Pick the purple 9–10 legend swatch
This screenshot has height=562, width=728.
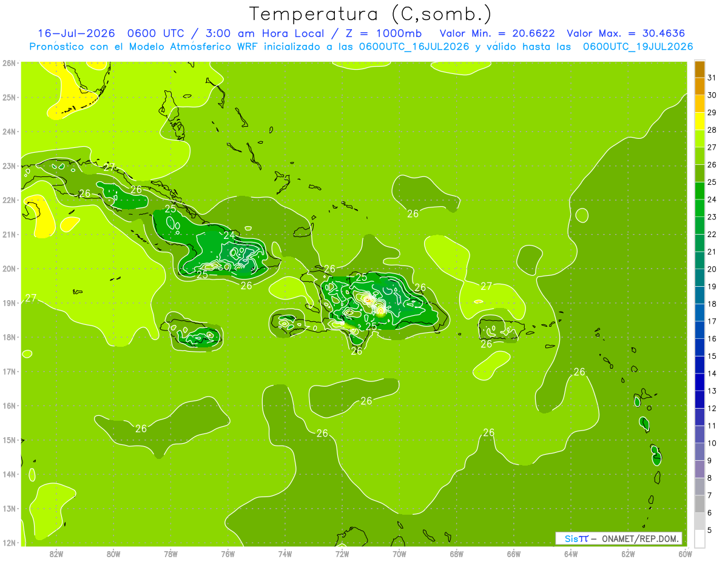[x=699, y=452]
